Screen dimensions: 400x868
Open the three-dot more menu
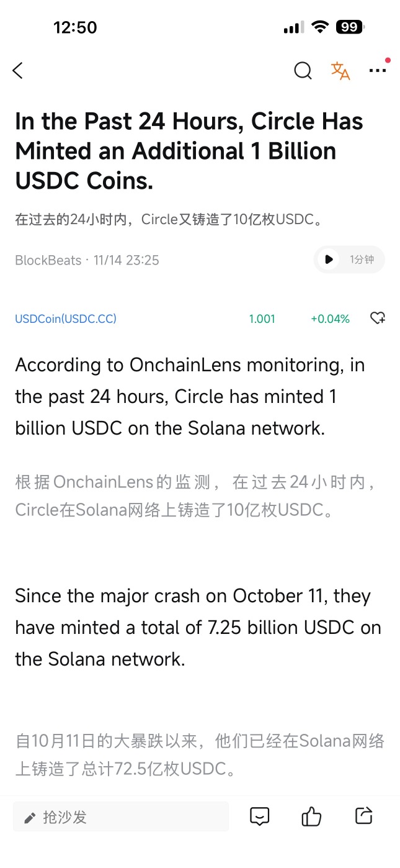(x=377, y=71)
